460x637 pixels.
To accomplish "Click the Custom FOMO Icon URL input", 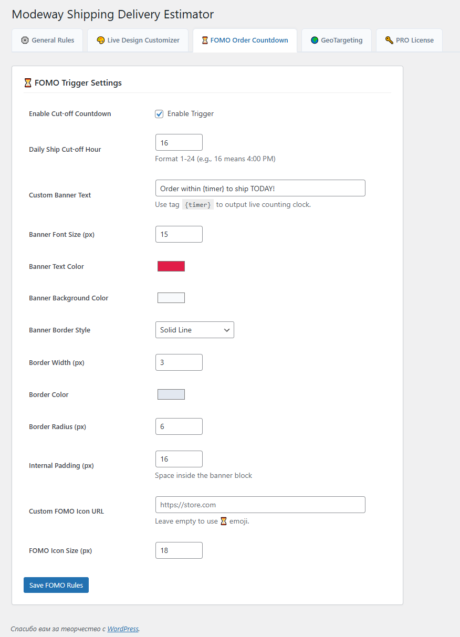I will (x=260, y=505).
